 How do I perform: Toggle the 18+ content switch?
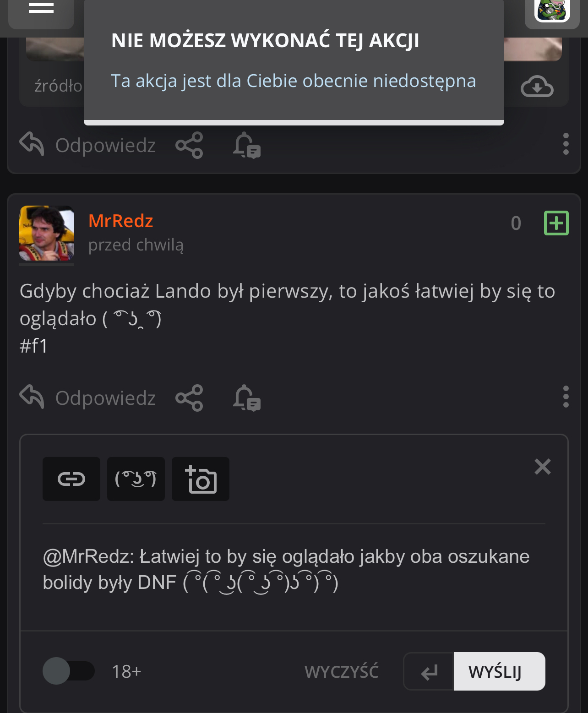tap(68, 671)
